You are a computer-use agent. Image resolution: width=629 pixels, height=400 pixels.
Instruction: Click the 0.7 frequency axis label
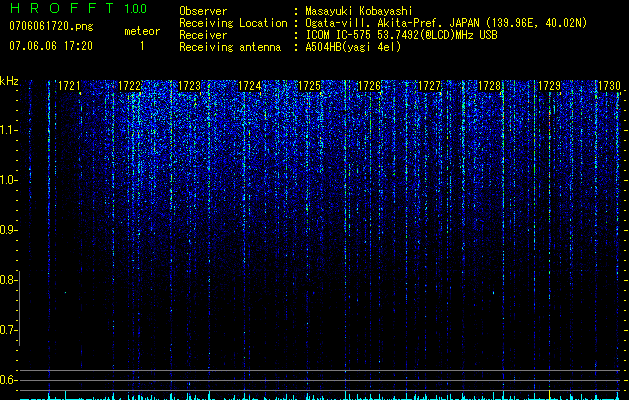8,330
